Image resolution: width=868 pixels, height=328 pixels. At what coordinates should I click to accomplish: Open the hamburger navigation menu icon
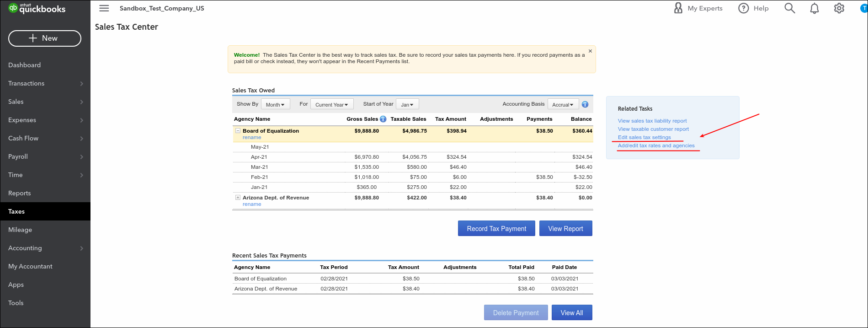pos(104,8)
